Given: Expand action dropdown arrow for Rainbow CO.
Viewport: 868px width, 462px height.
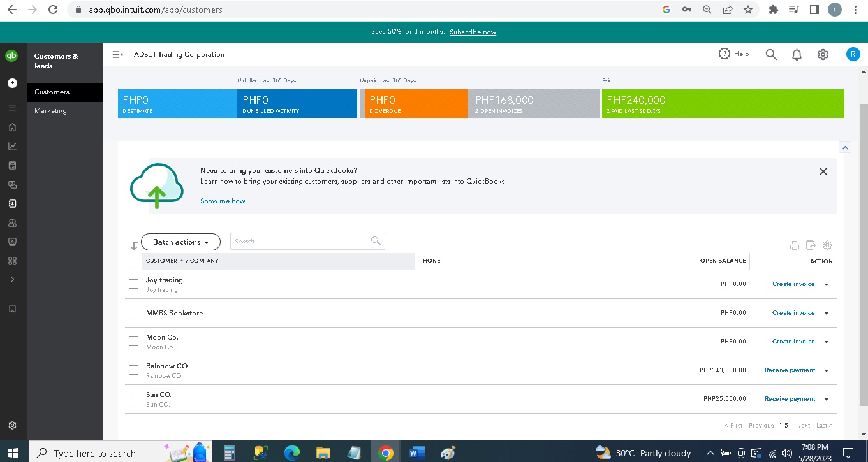Looking at the screenshot, I should (x=827, y=371).
